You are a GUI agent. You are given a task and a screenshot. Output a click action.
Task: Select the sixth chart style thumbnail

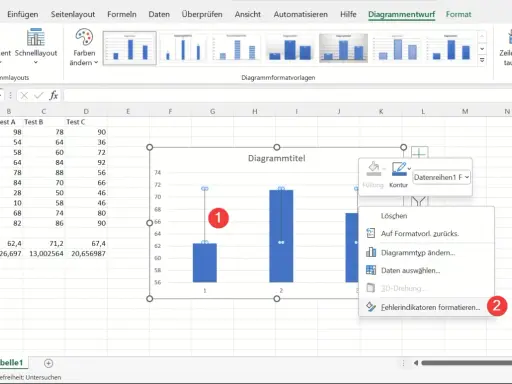pos(397,48)
